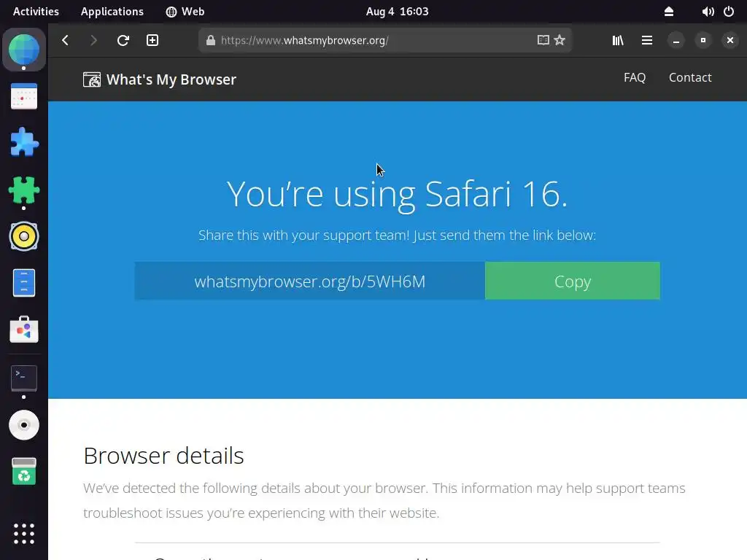747x560 pixels.
Task: Open the browser hamburger menu
Action: (x=647, y=41)
